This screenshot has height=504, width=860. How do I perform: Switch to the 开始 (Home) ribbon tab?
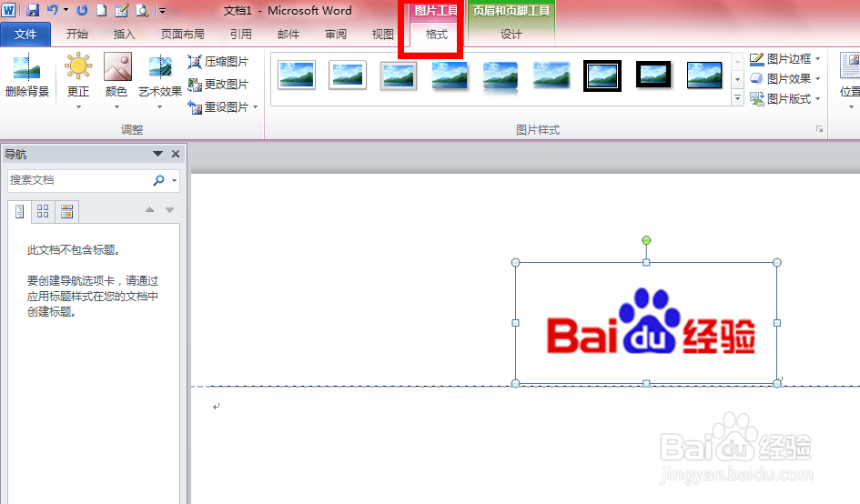click(x=76, y=34)
